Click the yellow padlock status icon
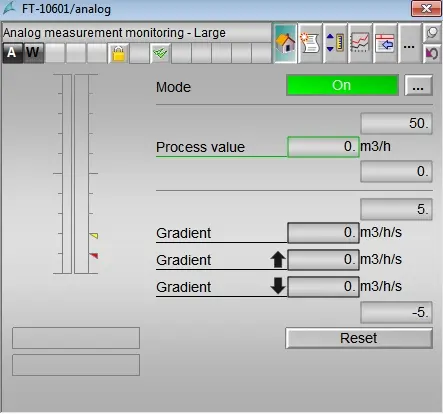The height and width of the screenshot is (414, 443). [x=118, y=53]
